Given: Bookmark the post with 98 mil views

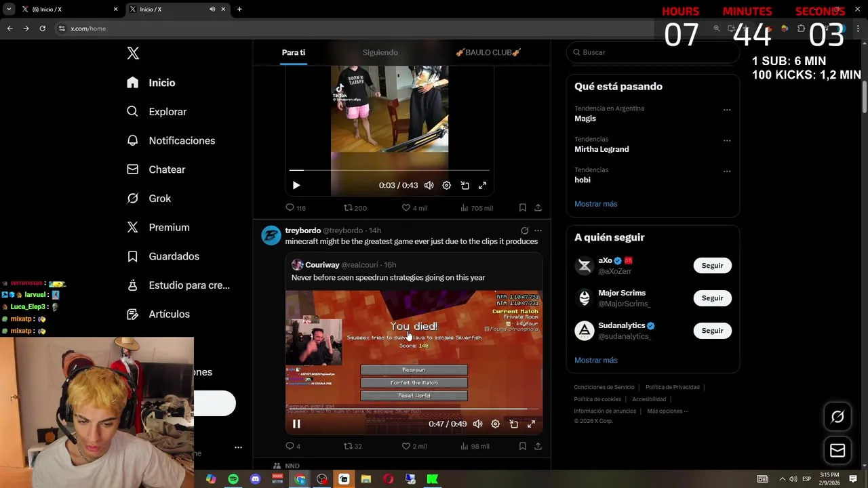Looking at the screenshot, I should click(522, 446).
